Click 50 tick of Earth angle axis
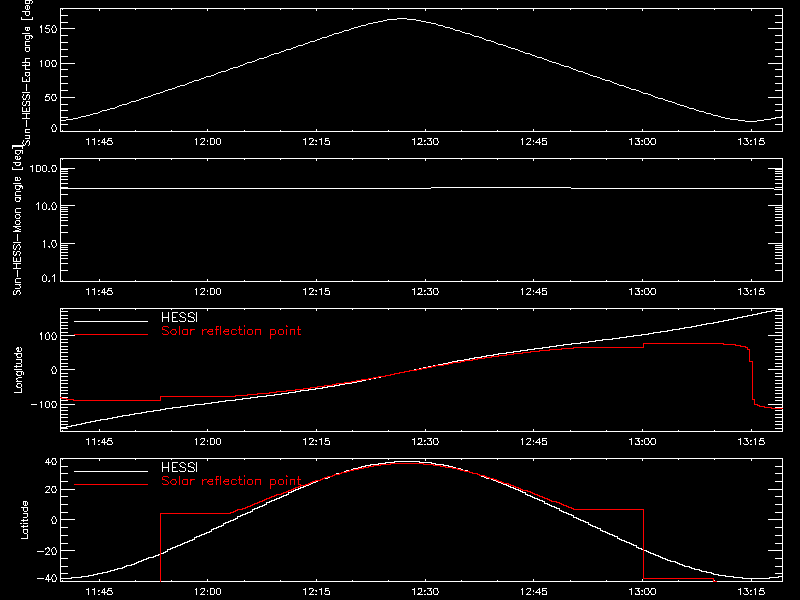 click(51, 97)
